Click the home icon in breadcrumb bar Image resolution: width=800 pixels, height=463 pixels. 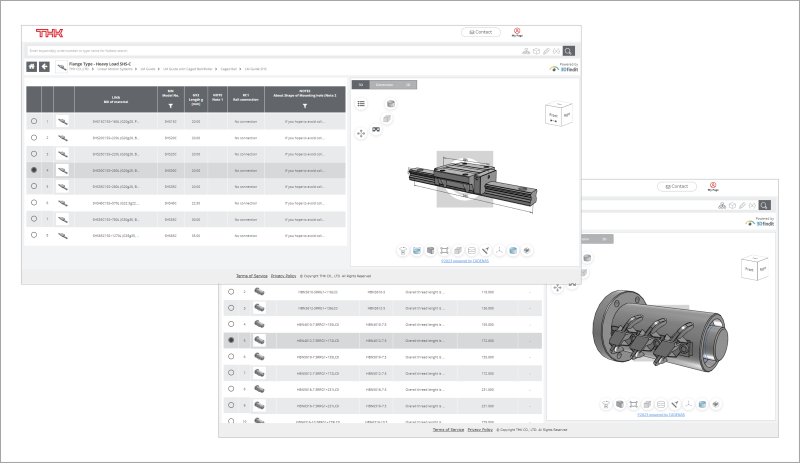[x=31, y=67]
